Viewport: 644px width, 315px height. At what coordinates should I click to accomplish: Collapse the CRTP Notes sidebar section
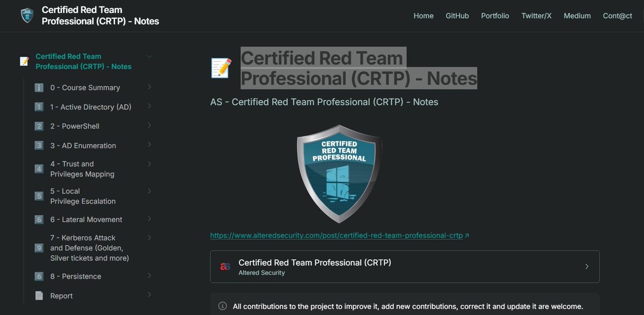click(150, 56)
